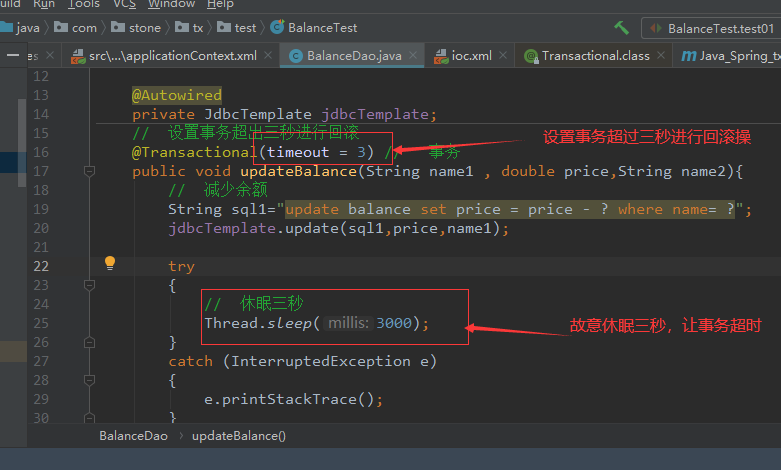Click the yellow lightbulb intention icon
Viewport: 781px width, 470px height.
pos(110,263)
